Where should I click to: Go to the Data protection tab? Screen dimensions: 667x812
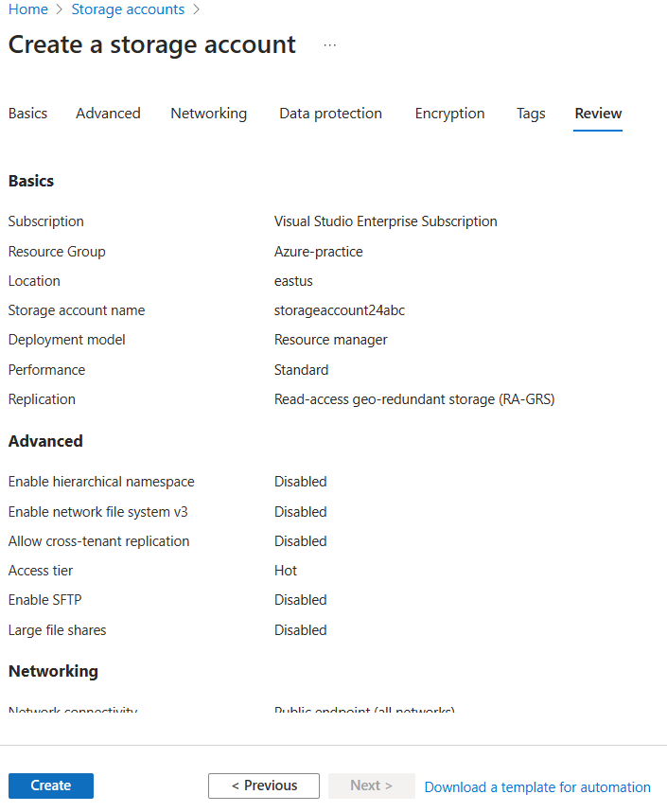pyautogui.click(x=330, y=114)
